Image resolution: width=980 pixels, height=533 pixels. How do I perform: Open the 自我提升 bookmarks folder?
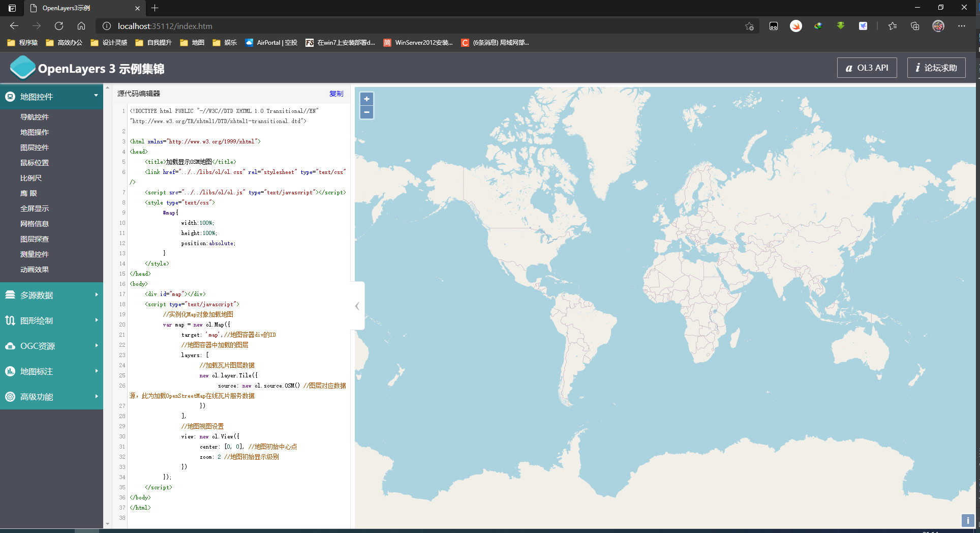coord(154,43)
